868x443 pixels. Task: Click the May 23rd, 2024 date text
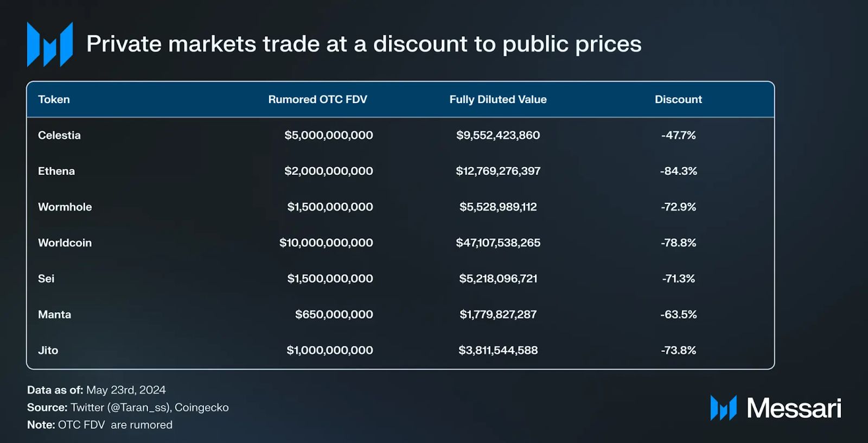click(126, 390)
